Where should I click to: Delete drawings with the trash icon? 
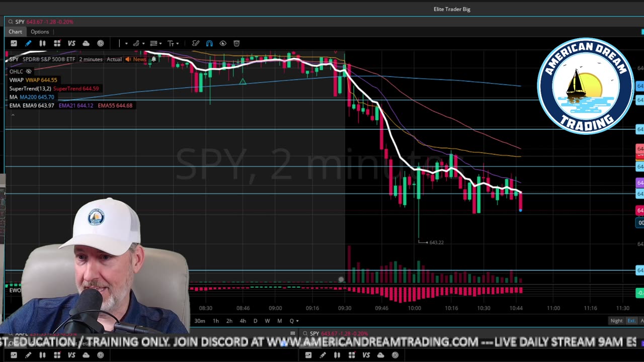(236, 43)
